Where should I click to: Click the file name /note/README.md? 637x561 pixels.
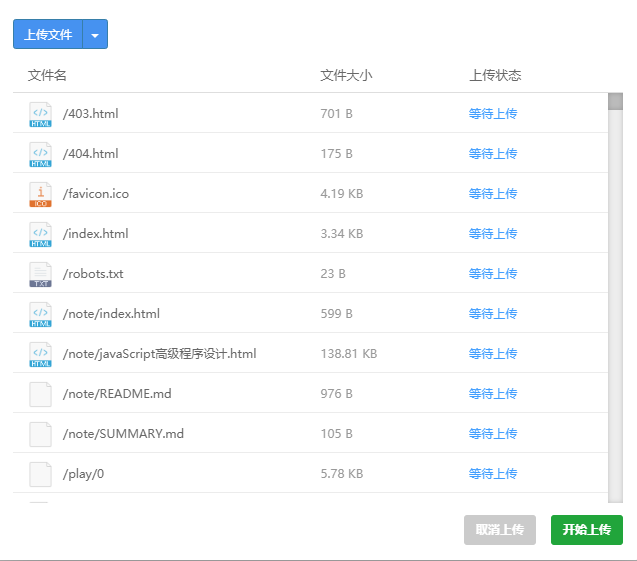[x=117, y=394]
